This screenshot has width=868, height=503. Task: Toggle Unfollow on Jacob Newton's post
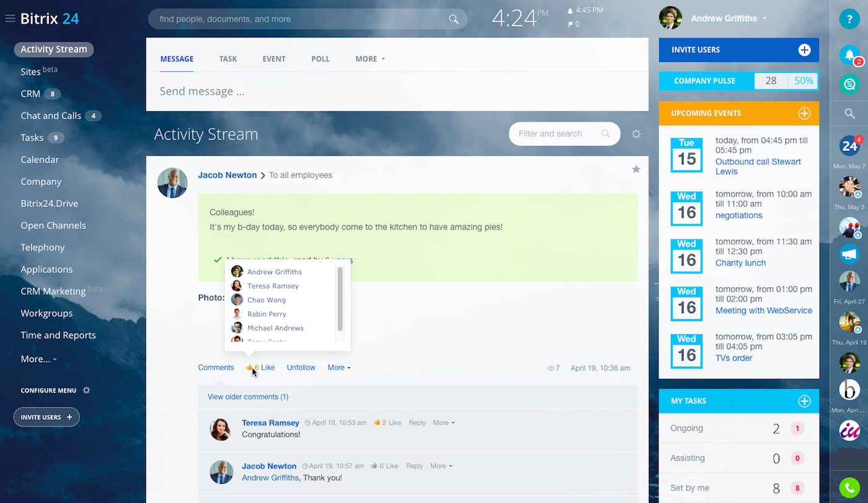(x=301, y=368)
